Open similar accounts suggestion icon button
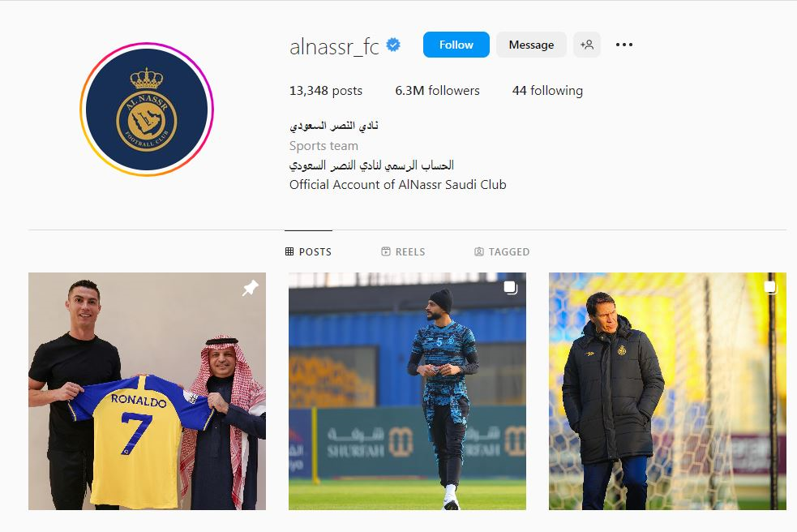The image size is (797, 532). (x=587, y=45)
